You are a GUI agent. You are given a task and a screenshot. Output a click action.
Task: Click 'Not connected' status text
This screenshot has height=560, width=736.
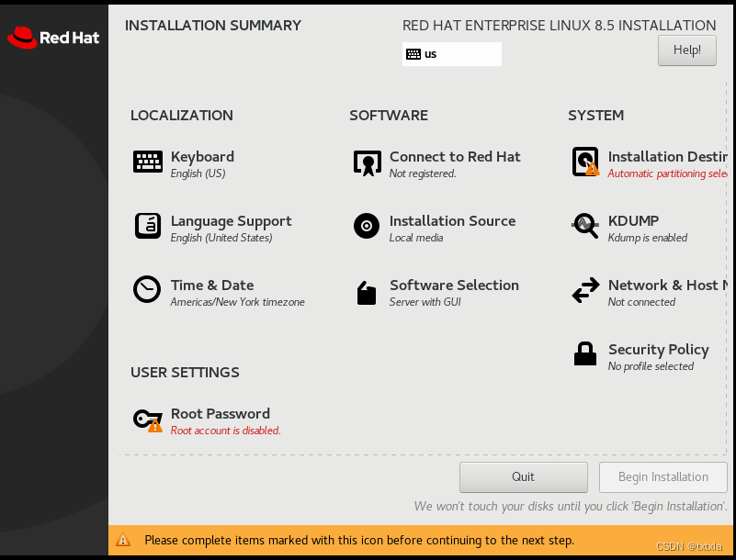(x=641, y=302)
